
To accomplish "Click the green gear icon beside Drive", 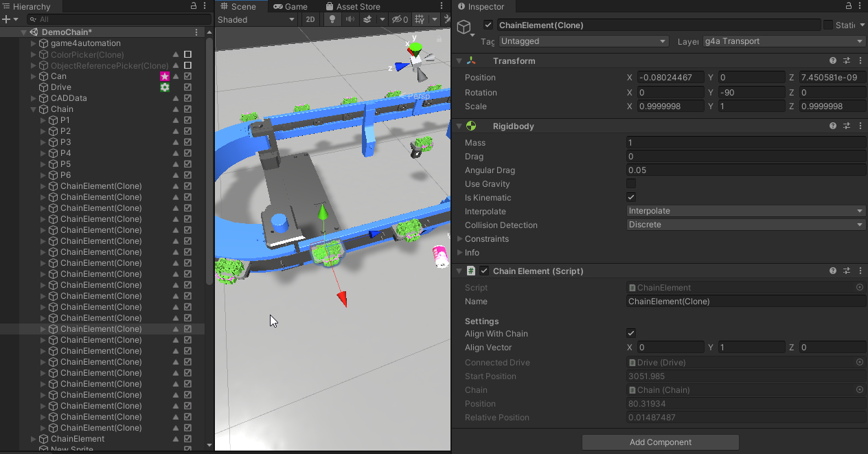I will tap(165, 87).
